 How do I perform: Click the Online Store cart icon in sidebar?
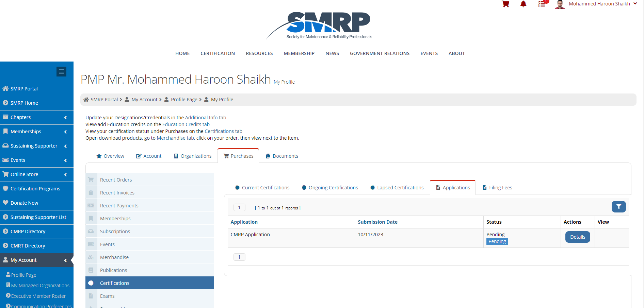click(5, 174)
